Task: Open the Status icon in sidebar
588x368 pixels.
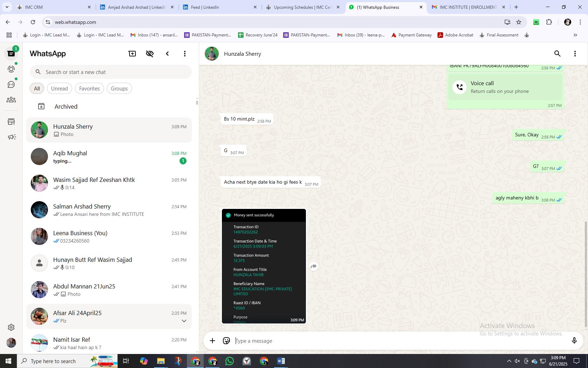Action: (11, 69)
